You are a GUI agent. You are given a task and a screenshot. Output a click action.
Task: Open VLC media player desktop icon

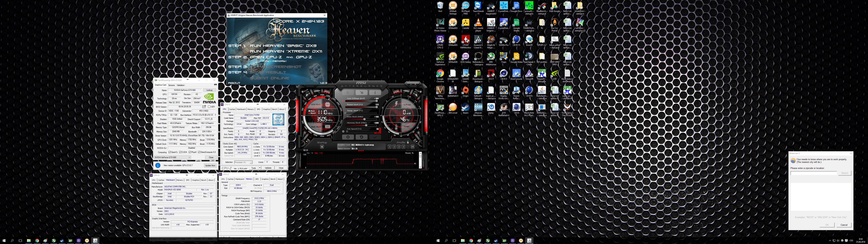[x=478, y=25]
